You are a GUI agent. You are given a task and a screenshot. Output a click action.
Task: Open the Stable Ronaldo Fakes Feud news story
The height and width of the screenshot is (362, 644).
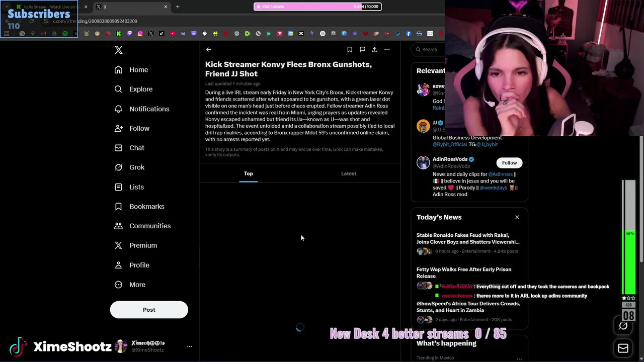click(468, 239)
